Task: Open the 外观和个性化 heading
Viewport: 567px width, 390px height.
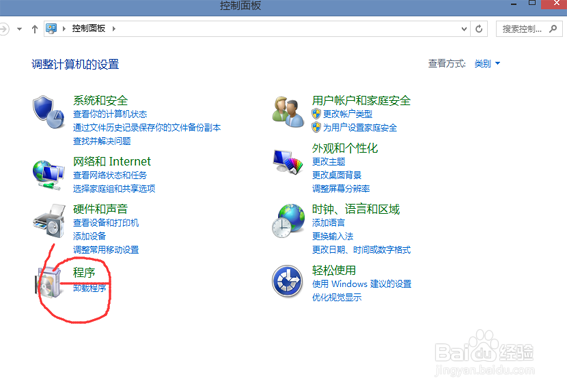Action: click(345, 148)
